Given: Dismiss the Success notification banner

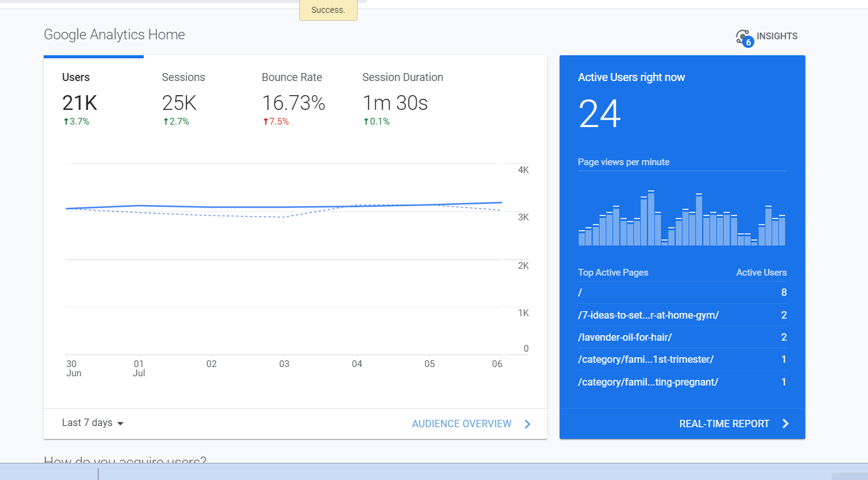Looking at the screenshot, I should (328, 10).
